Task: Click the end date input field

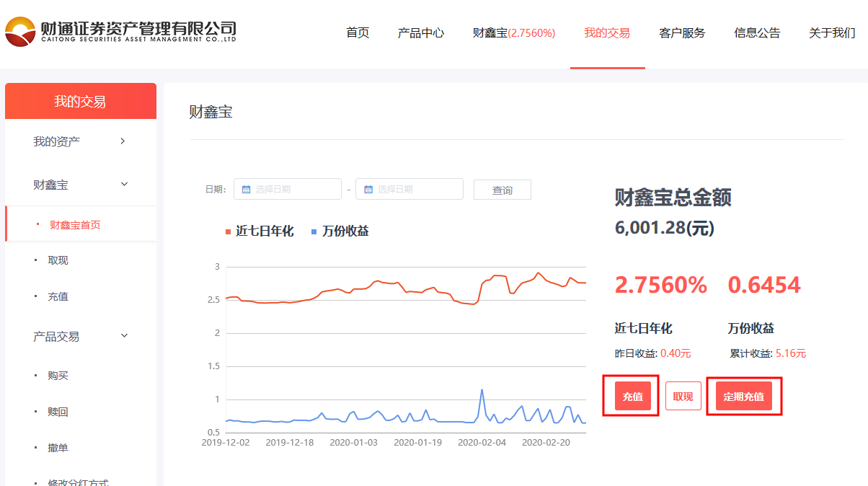Action: [x=409, y=189]
